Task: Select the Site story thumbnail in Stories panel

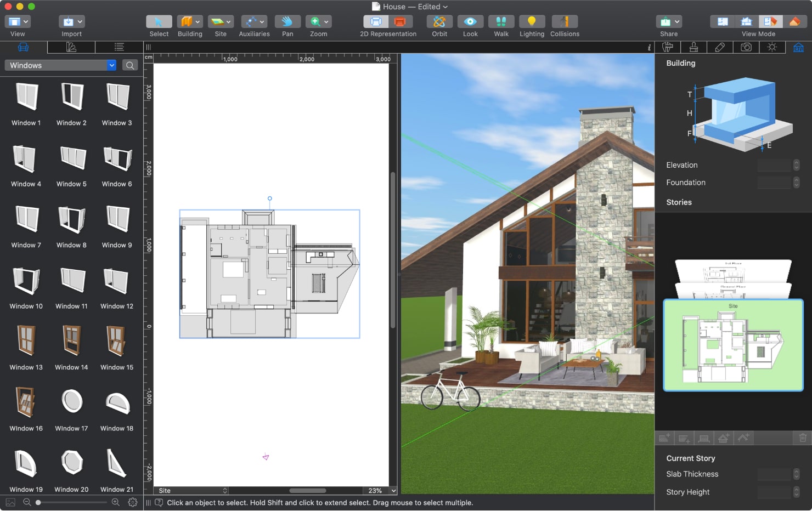Action: point(733,345)
